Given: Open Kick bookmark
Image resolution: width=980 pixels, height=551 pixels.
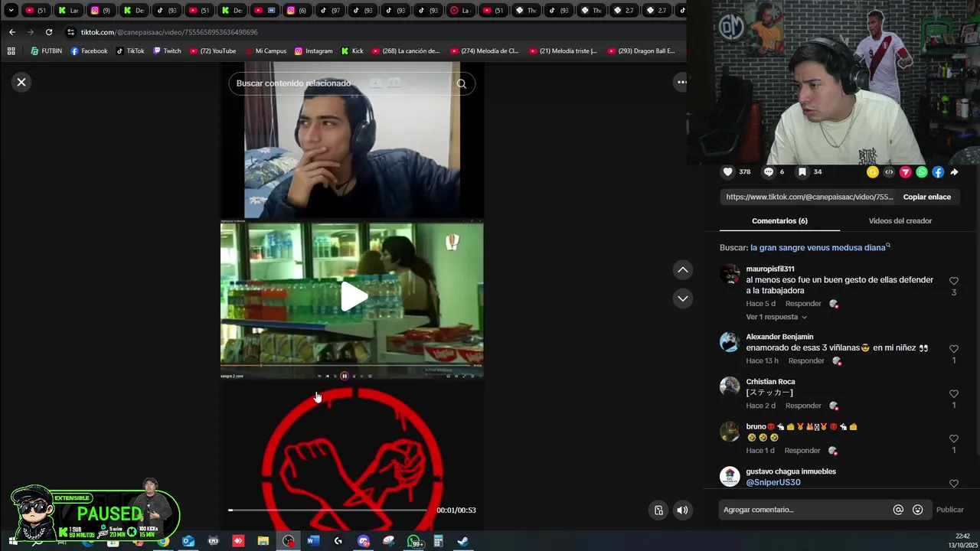Looking at the screenshot, I should (x=352, y=51).
